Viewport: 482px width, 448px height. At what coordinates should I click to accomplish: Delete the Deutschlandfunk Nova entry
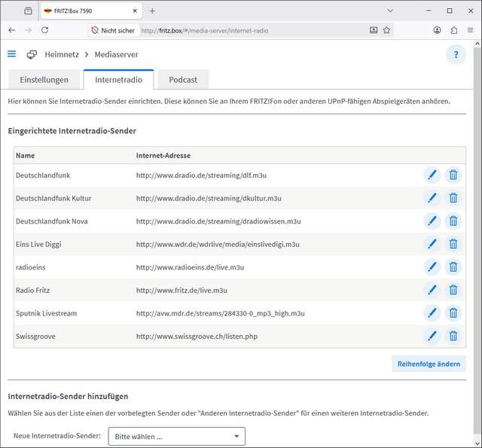point(453,221)
